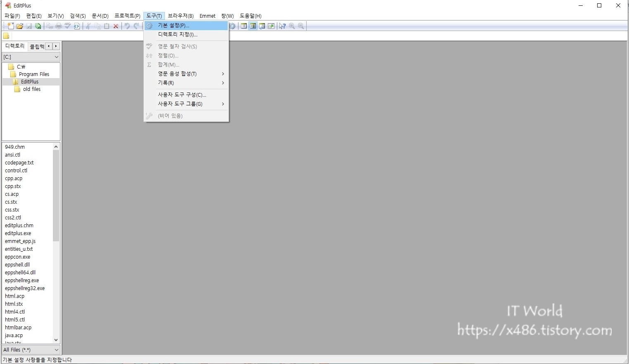Expand the 사용자 도구 그룹(G) submenu

(186, 104)
